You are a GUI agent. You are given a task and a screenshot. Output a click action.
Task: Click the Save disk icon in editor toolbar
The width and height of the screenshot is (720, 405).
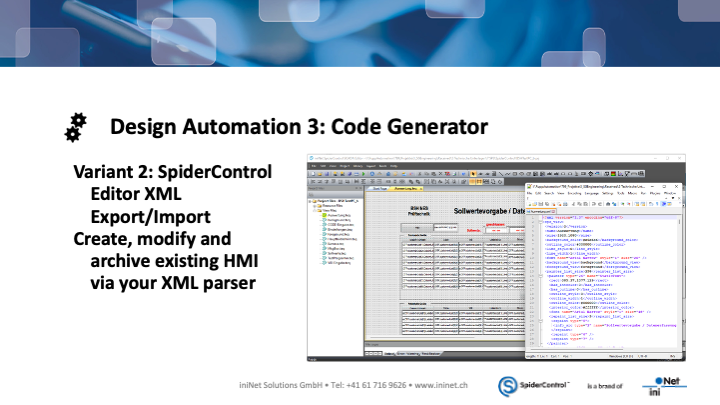click(x=326, y=174)
